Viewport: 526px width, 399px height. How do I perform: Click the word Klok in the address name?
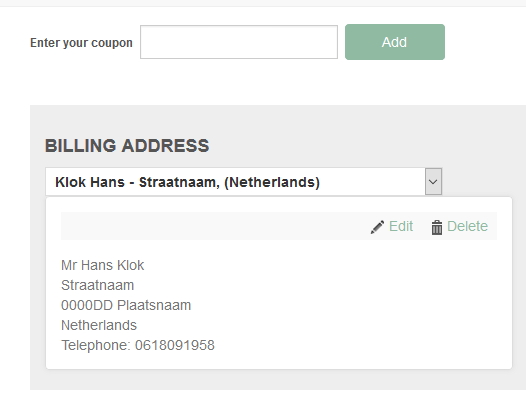point(130,265)
